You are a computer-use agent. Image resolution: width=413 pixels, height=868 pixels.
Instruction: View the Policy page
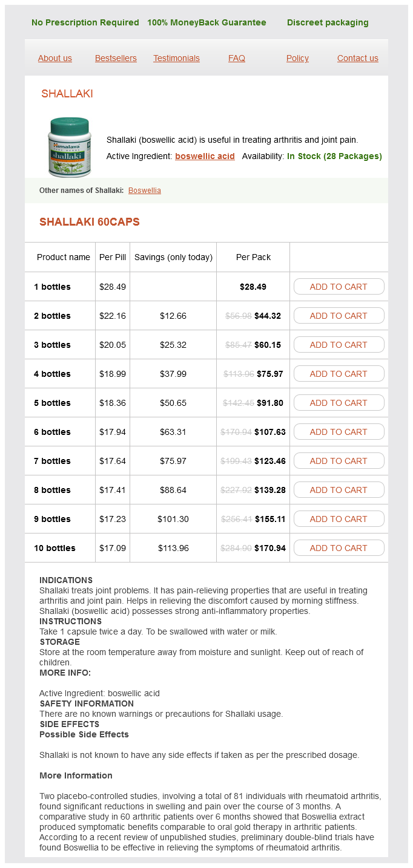coord(297,58)
